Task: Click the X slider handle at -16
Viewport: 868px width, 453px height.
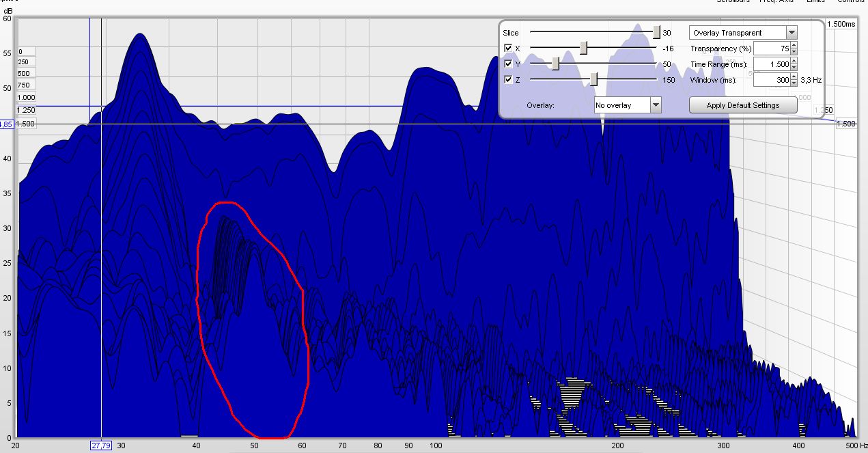Action: pos(584,48)
